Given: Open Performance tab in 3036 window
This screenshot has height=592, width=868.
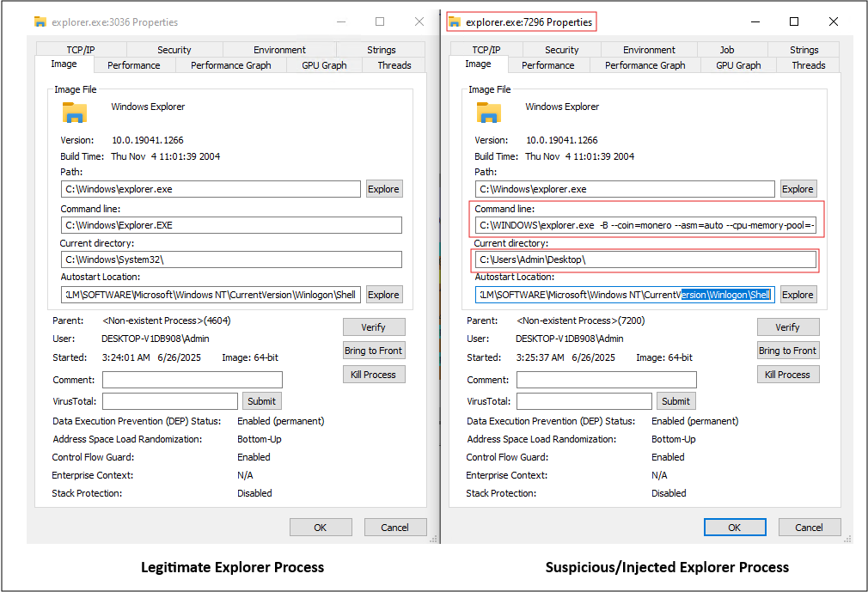Looking at the screenshot, I should point(134,65).
